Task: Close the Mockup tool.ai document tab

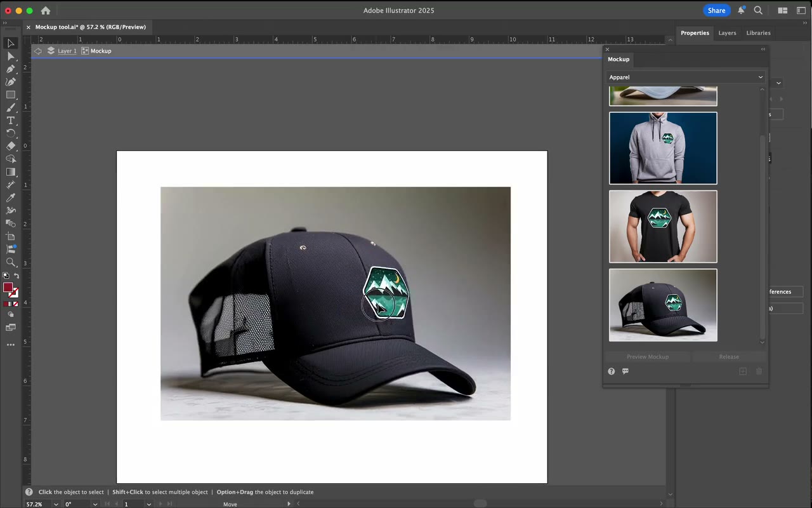Action: click(29, 27)
